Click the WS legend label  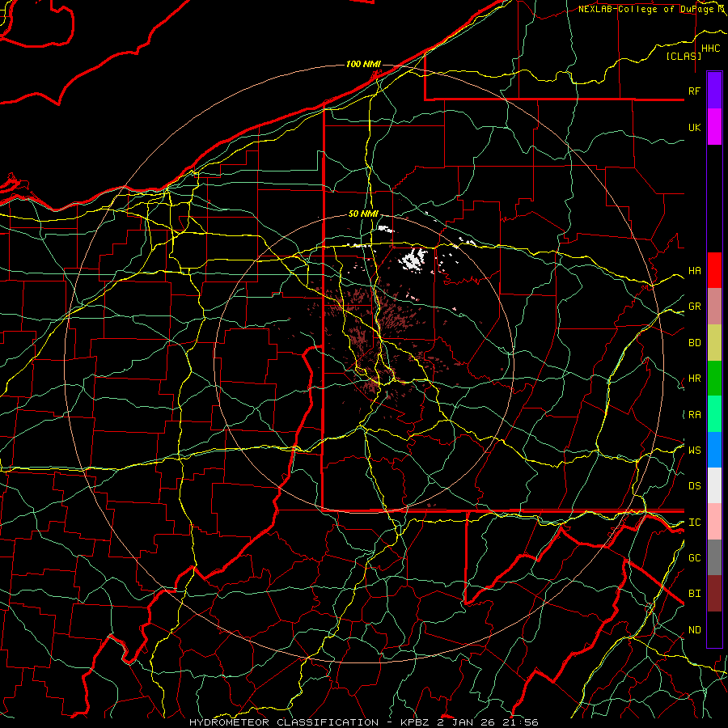pyautogui.click(x=694, y=451)
